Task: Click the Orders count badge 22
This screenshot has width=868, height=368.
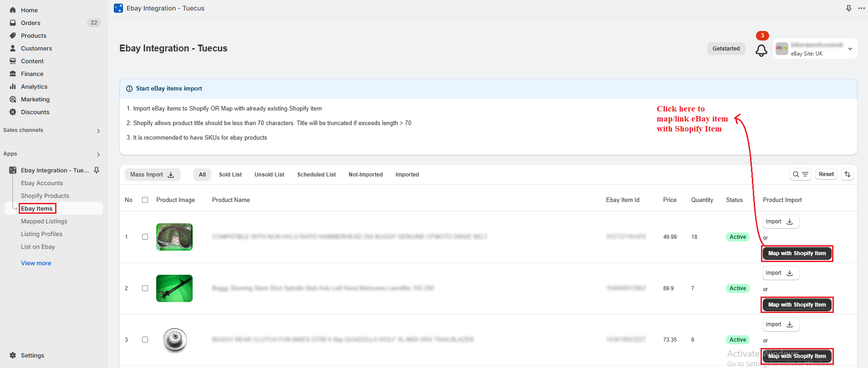Action: [94, 23]
